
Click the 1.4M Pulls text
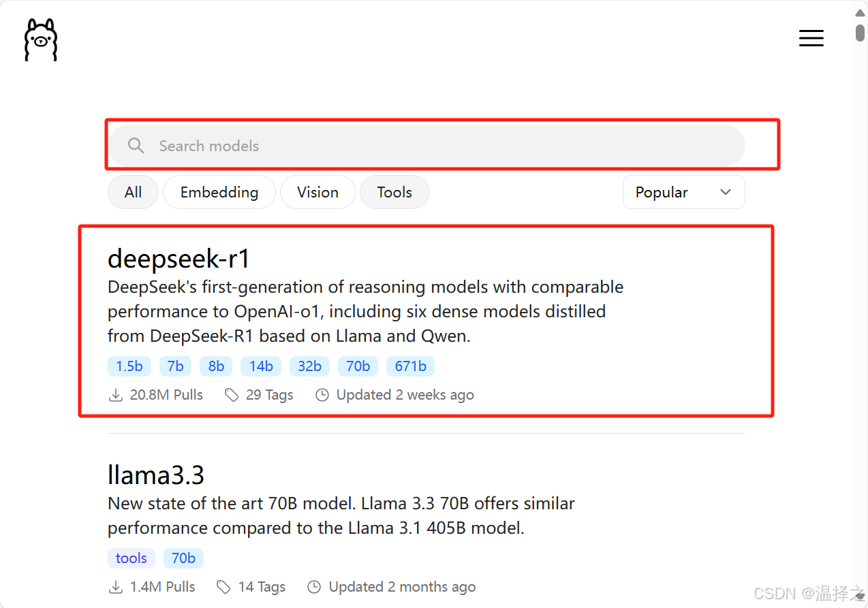pyautogui.click(x=163, y=587)
